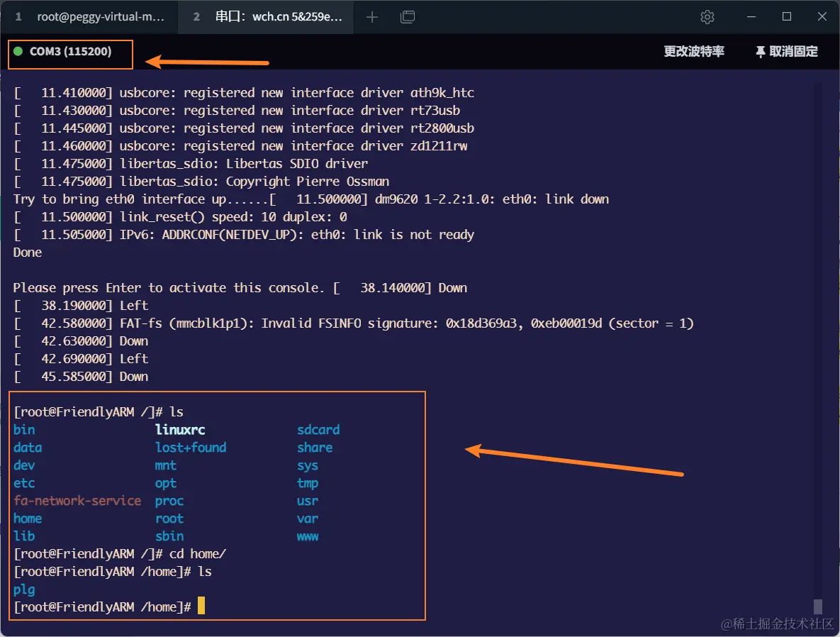Viewport: 840px width, 637px height.
Task: Click the 'mnt' directory name
Action: [x=166, y=465]
